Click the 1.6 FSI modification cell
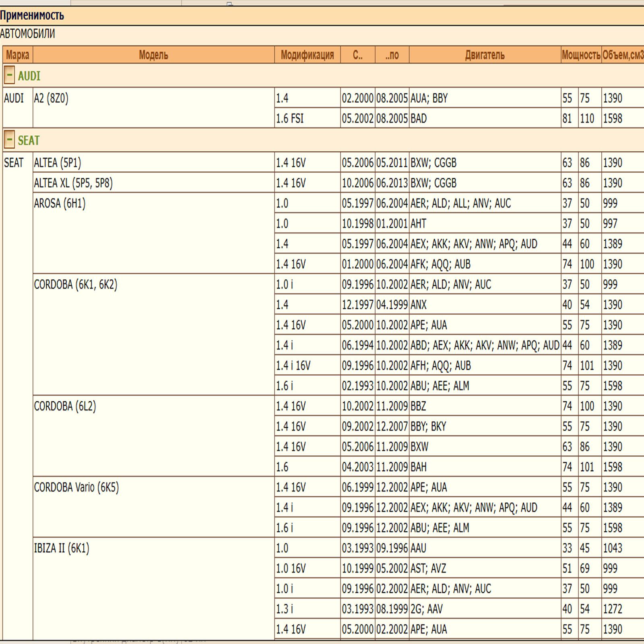 290,119
